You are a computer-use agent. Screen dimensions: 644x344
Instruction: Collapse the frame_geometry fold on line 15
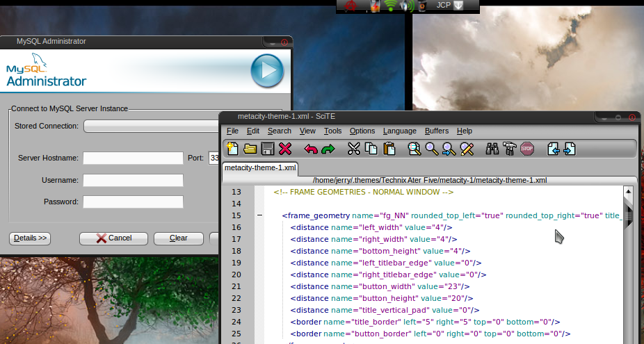[x=259, y=215]
